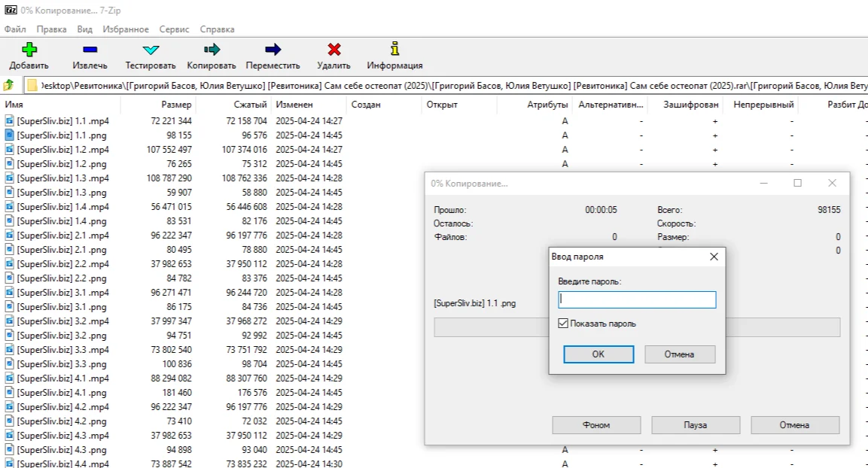Click the Фоном button

[x=595, y=425]
